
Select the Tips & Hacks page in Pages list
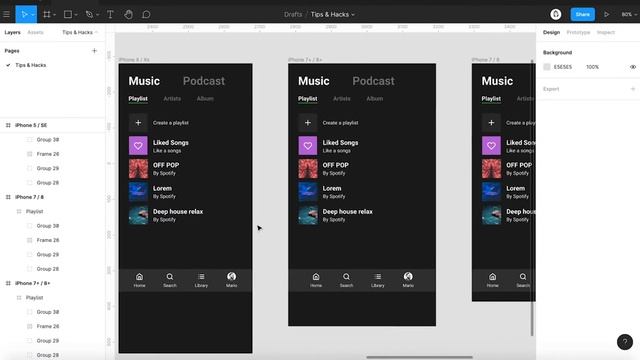31,65
